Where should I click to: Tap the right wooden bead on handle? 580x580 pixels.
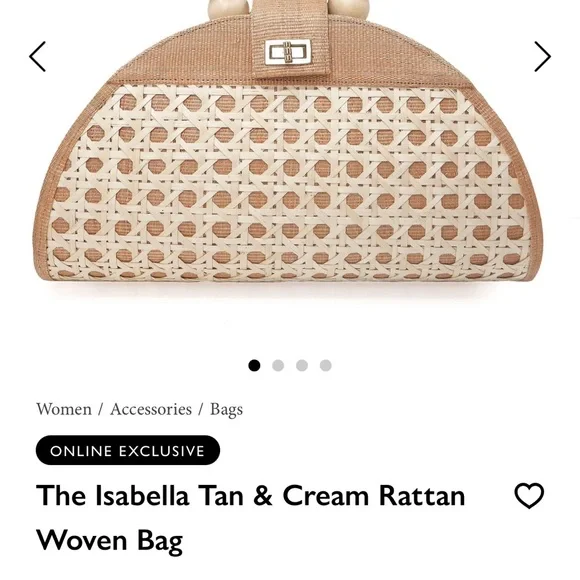(350, 7)
